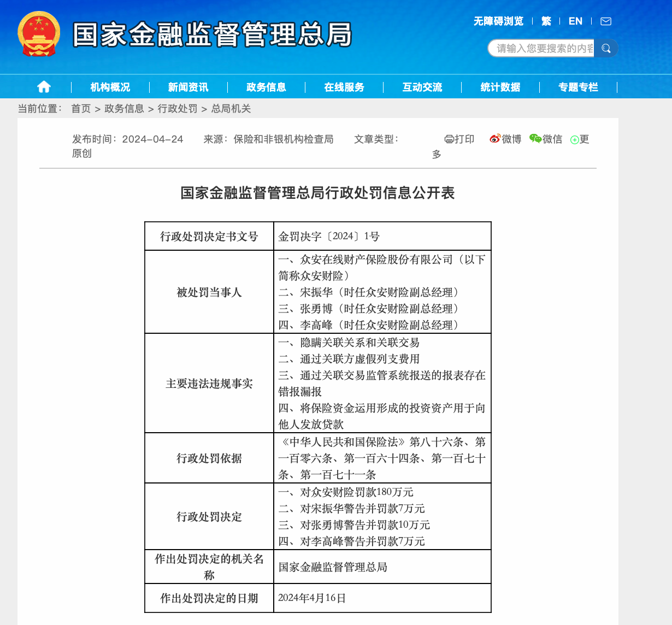The image size is (672, 625).
Task: Select the 主要违法违规事实 header cell
Action: [209, 384]
